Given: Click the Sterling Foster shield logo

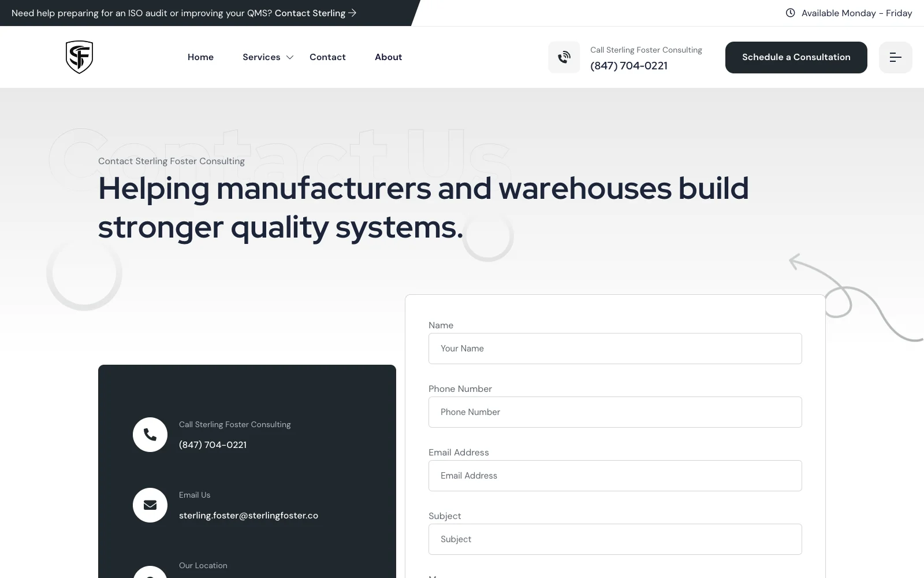Looking at the screenshot, I should [79, 57].
